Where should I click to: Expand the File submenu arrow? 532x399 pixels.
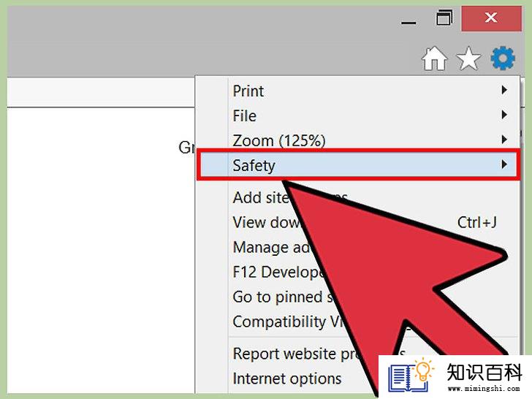coord(504,115)
